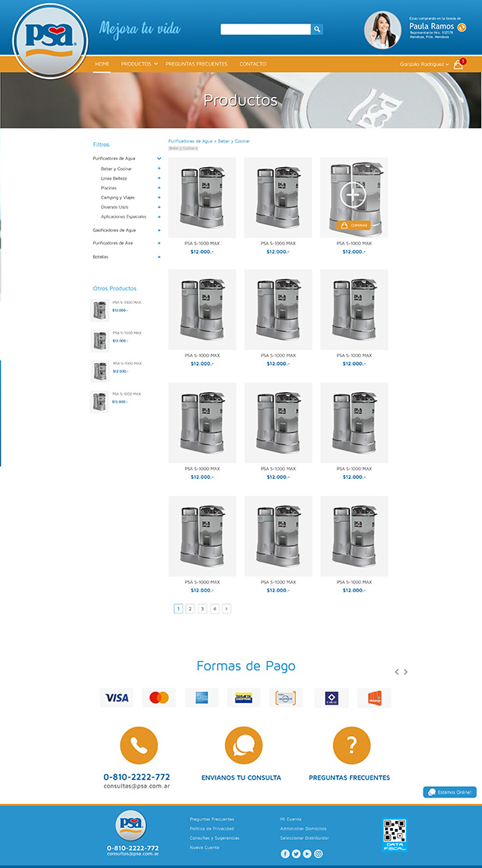Open Política de Privacidad footer link
482x868 pixels.
(x=212, y=829)
